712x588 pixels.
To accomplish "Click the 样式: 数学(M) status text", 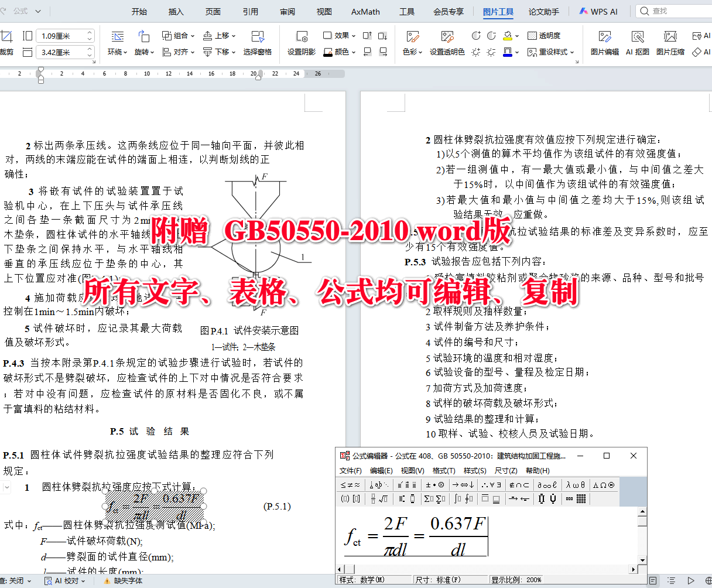I will click(x=362, y=580).
